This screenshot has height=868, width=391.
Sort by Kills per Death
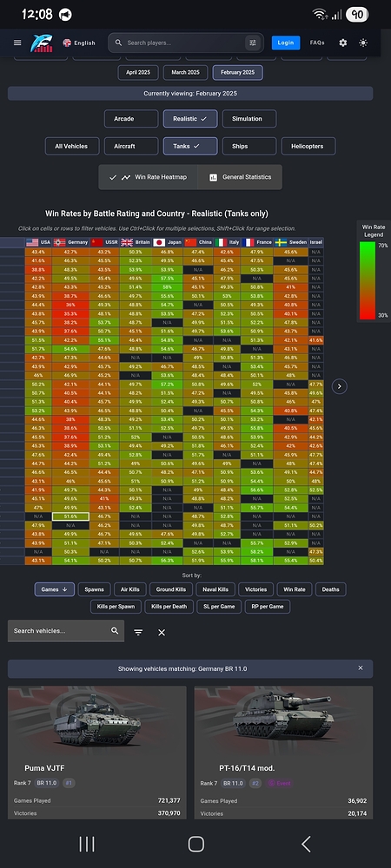click(169, 607)
